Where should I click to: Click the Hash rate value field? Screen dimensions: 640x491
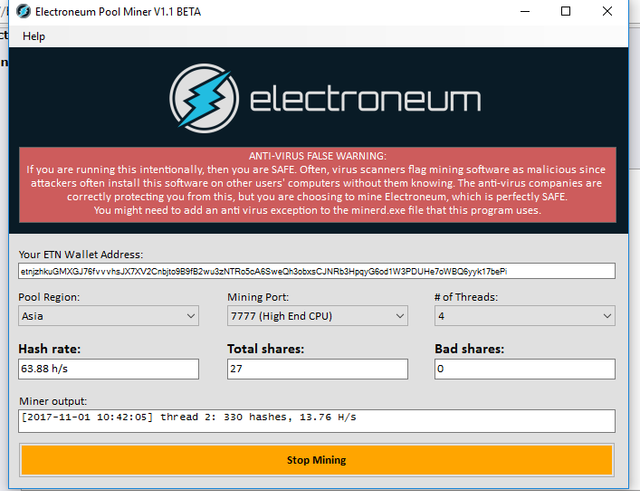pyautogui.click(x=109, y=369)
